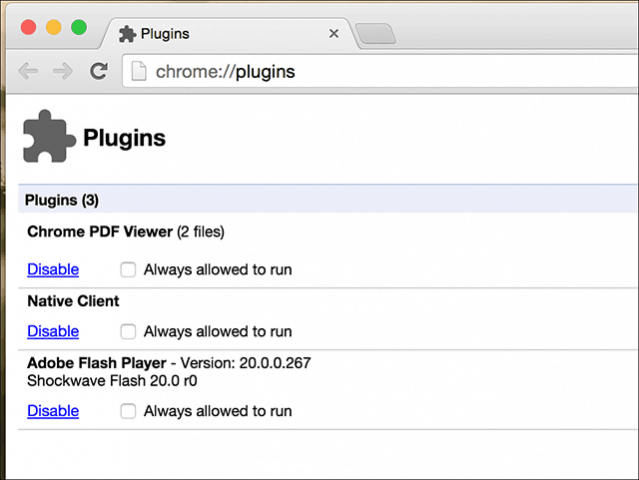Open a new tab
Screen dimensions: 639x480
[x=375, y=33]
